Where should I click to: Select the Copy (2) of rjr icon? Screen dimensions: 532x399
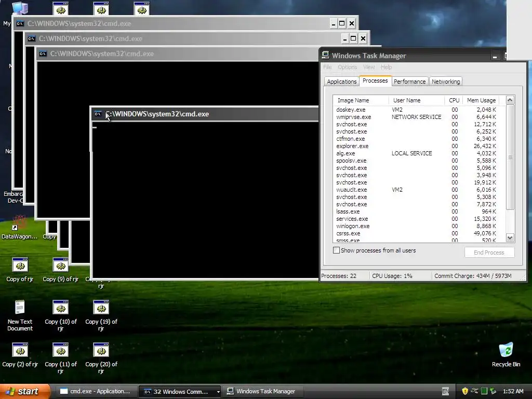(20, 355)
